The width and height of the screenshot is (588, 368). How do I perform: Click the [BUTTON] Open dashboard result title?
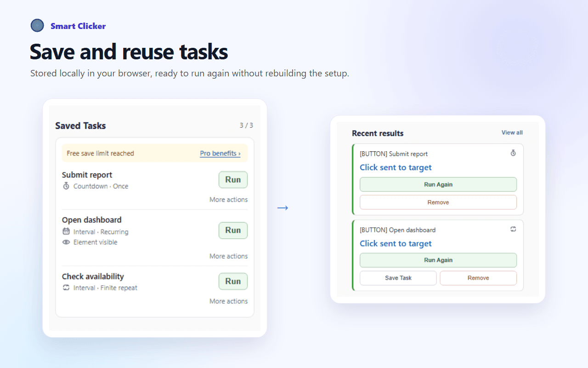[x=397, y=230]
